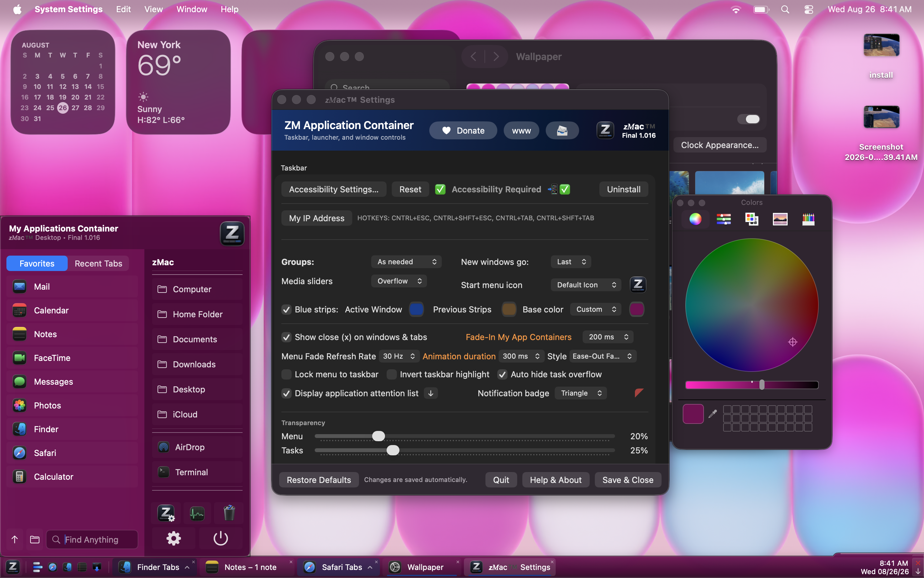Open zMac settings icon with gear badge
The image size is (924, 578).
point(166,513)
